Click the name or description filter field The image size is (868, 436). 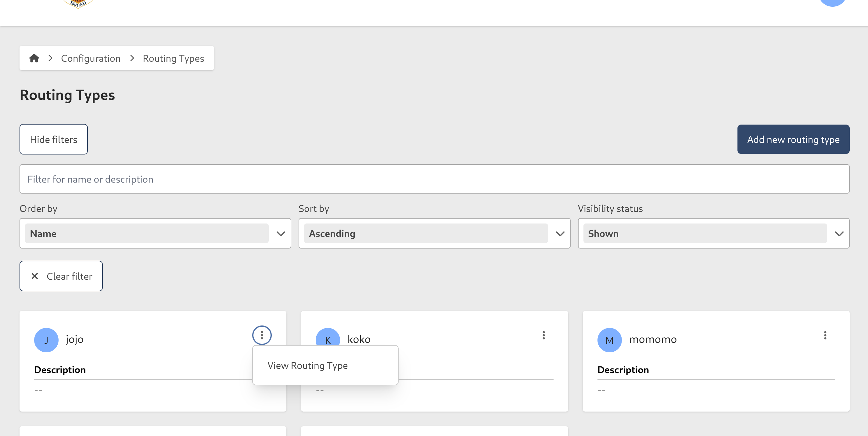tap(434, 179)
